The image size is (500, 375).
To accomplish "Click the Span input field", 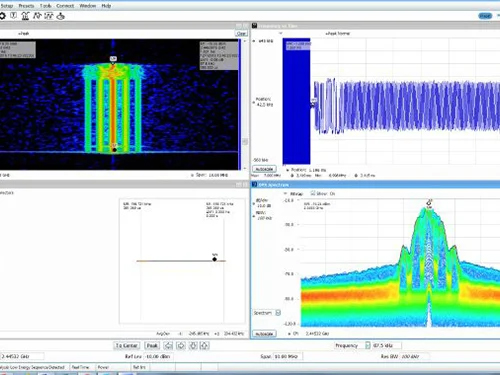I will (x=288, y=356).
